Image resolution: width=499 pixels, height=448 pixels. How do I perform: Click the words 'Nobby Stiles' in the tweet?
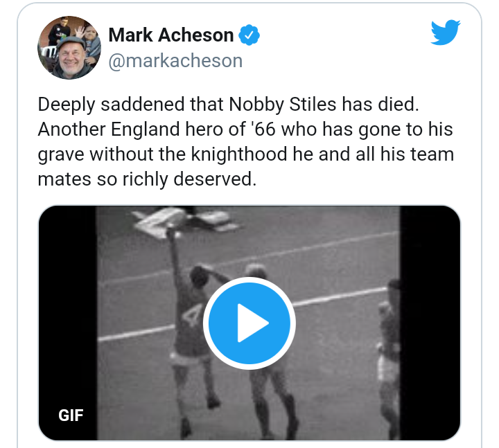[x=283, y=105]
